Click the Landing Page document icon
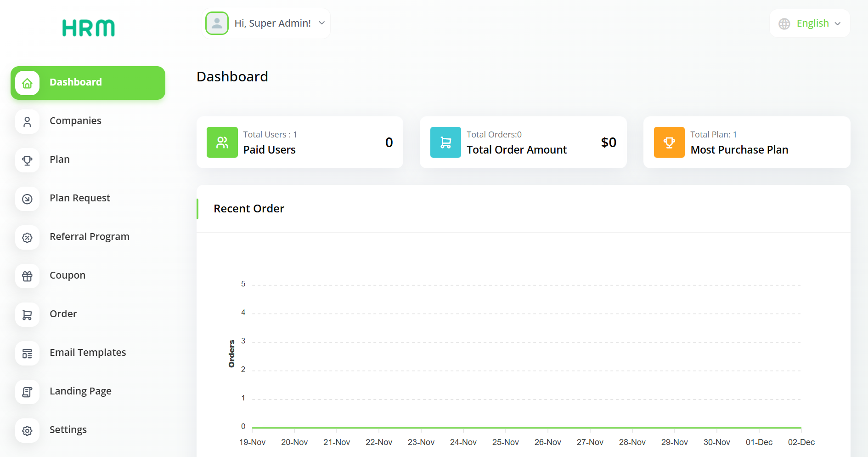Viewport: 868px width, 457px height. tap(27, 392)
